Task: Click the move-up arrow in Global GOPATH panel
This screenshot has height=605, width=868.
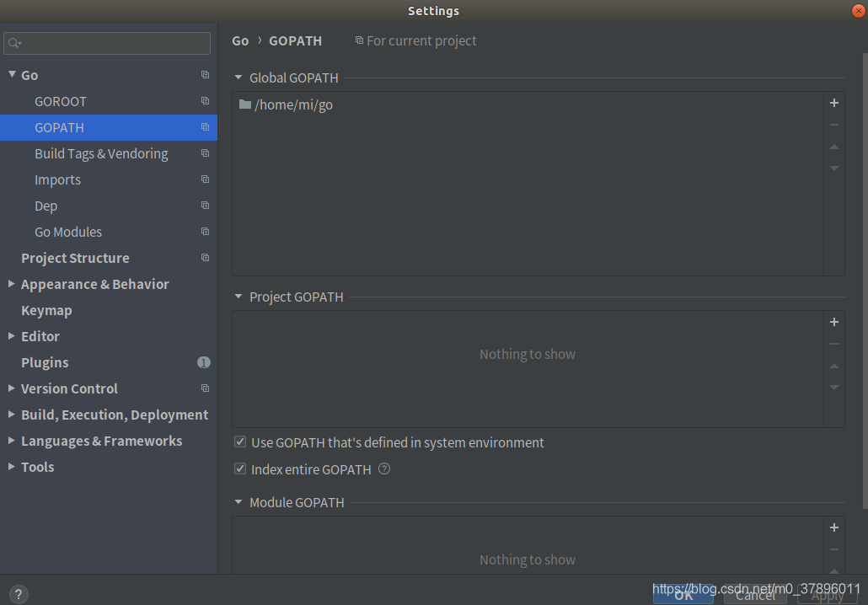Action: click(x=833, y=147)
